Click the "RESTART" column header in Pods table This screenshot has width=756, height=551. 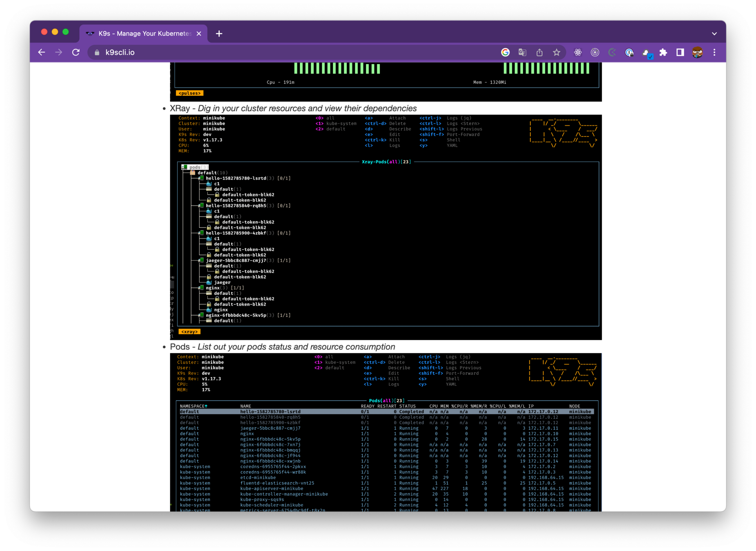[387, 406]
